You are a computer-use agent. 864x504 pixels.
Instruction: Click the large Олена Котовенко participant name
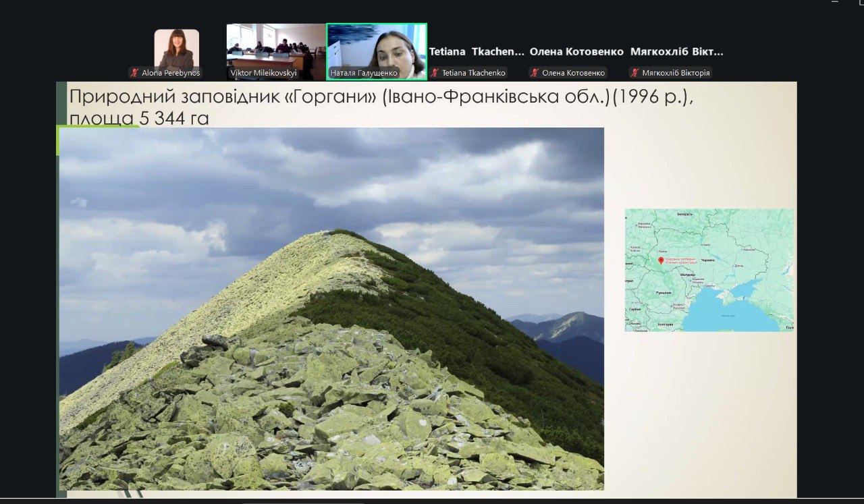pos(576,51)
